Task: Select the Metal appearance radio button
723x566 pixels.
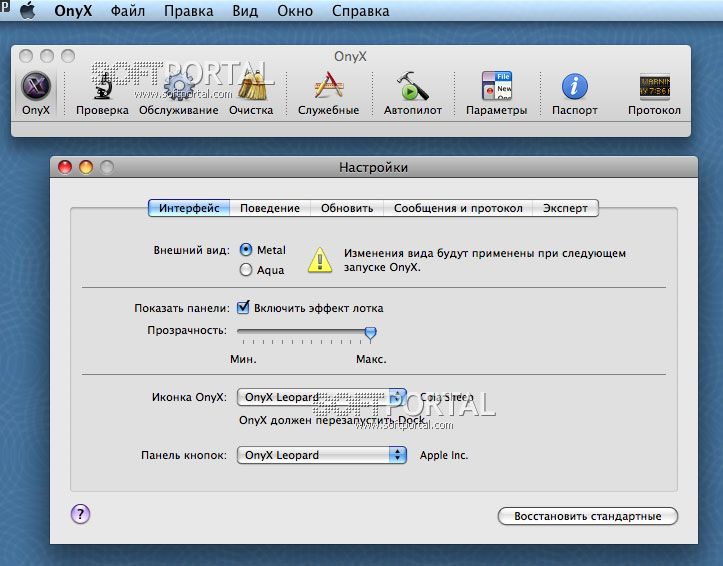Action: point(246,250)
